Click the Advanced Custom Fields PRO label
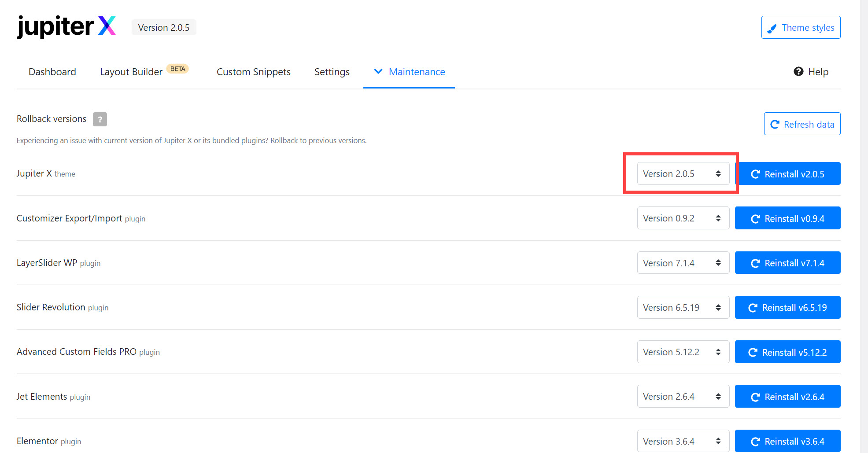 tap(88, 352)
